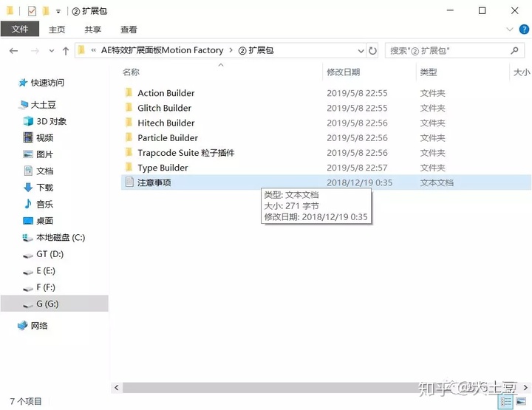Open the Particle Builder folder icon

tap(129, 137)
